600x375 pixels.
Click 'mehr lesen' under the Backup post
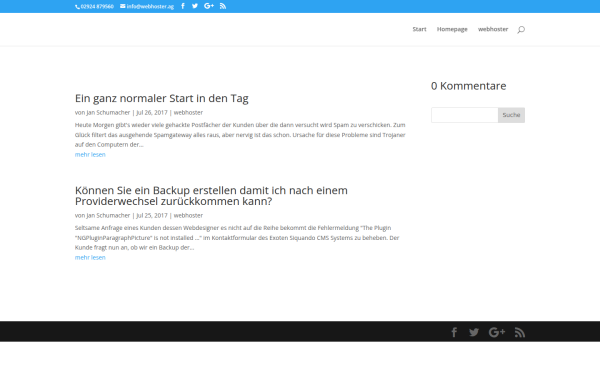coord(90,258)
